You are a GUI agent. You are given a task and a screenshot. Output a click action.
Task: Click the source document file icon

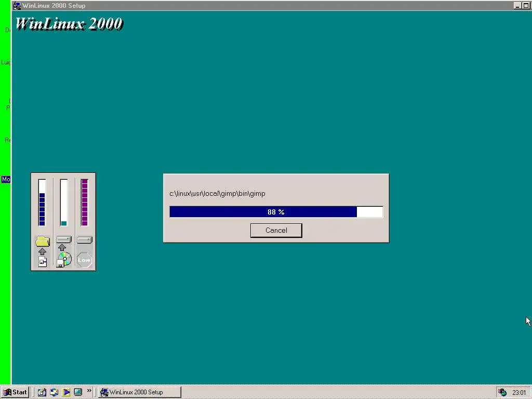(43, 262)
